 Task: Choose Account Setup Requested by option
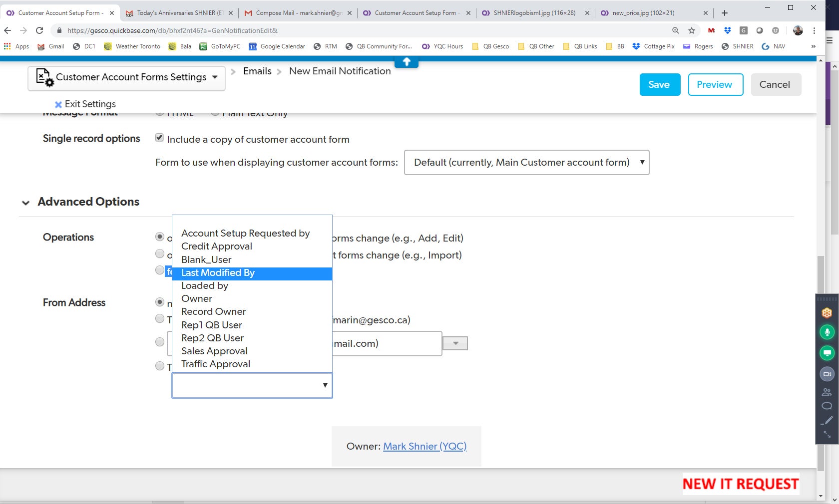[252, 233]
